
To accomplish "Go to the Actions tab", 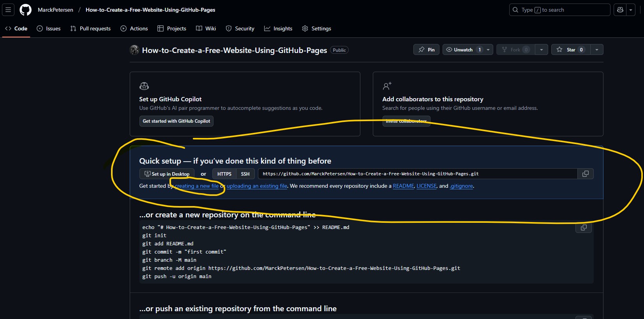I will click(x=134, y=28).
